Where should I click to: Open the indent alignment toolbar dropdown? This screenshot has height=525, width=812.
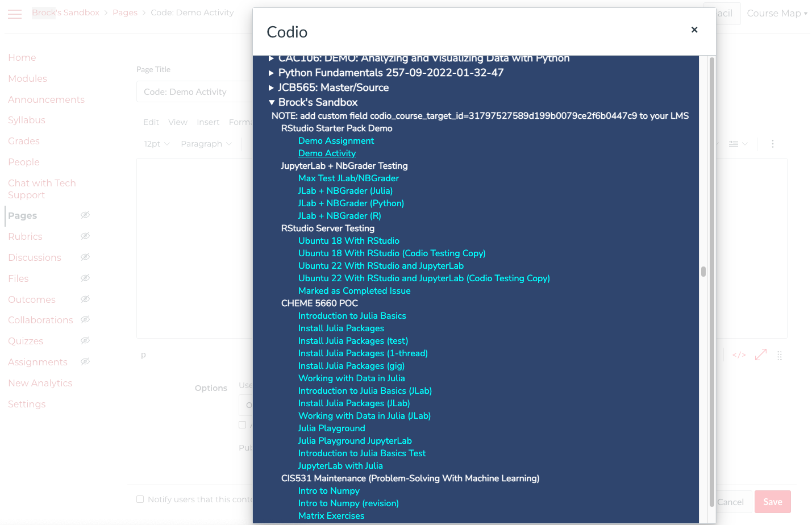point(738,144)
